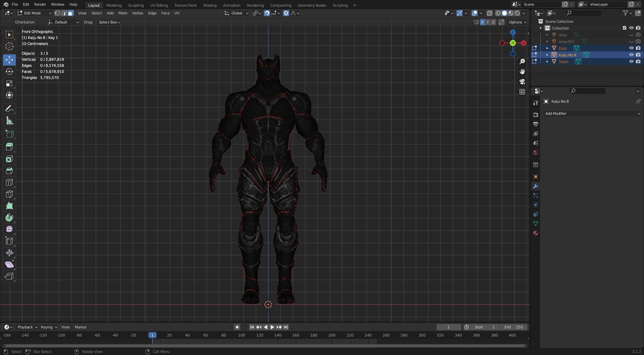Open the Edit Mode dropdown
Screen dimensions: 644x355
[x=34, y=13]
